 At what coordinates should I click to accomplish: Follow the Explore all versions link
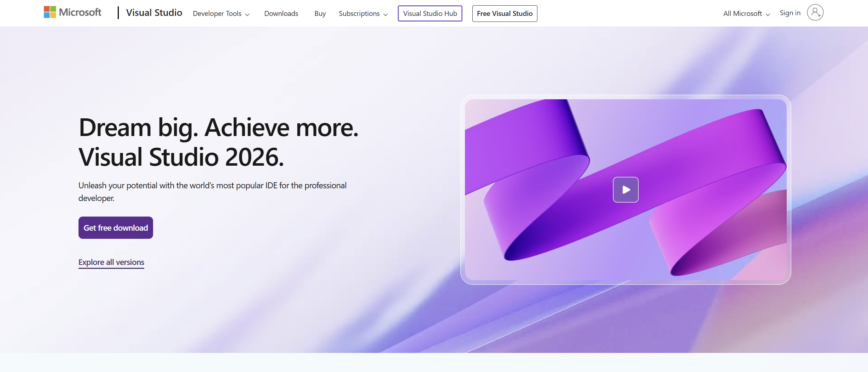[111, 262]
